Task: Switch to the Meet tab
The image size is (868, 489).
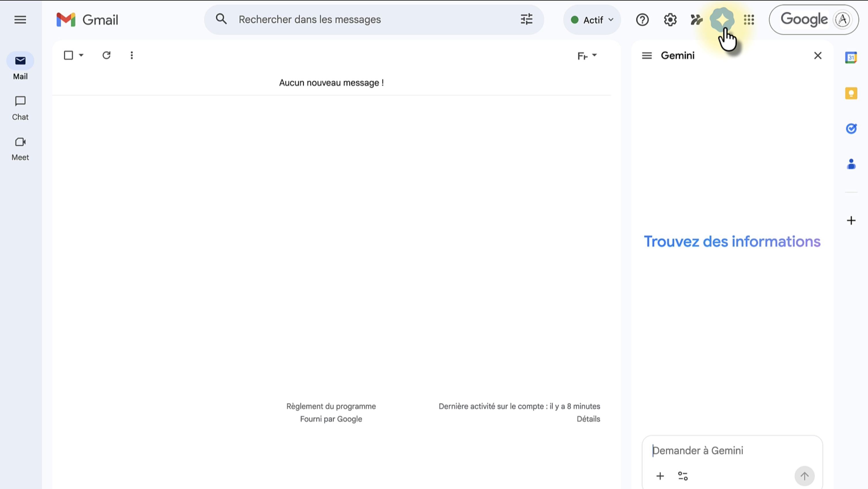Action: (x=20, y=148)
